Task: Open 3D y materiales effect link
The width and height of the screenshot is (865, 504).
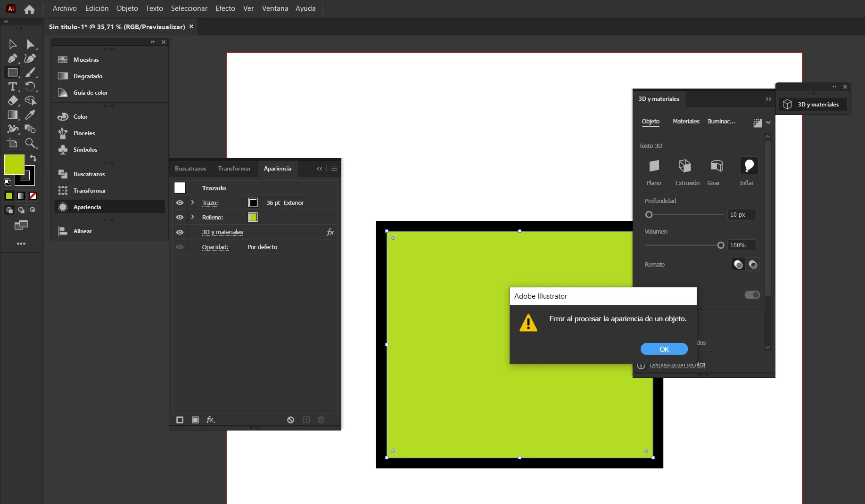Action: coord(222,232)
